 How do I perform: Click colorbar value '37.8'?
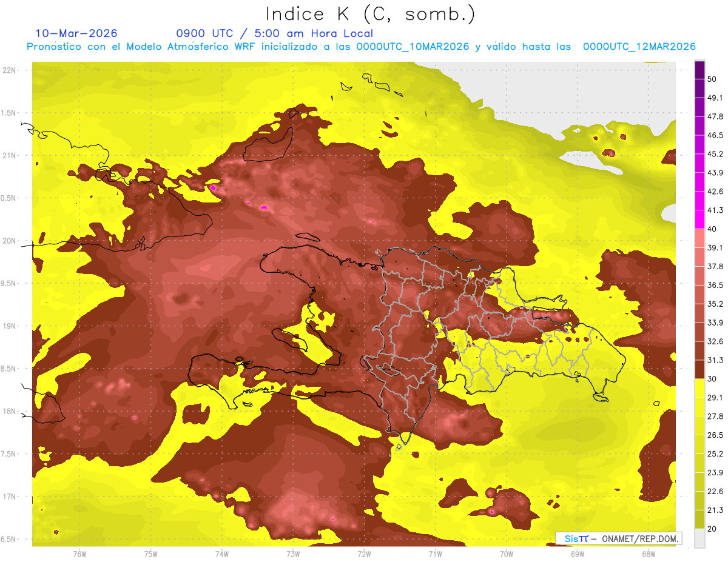(x=716, y=267)
